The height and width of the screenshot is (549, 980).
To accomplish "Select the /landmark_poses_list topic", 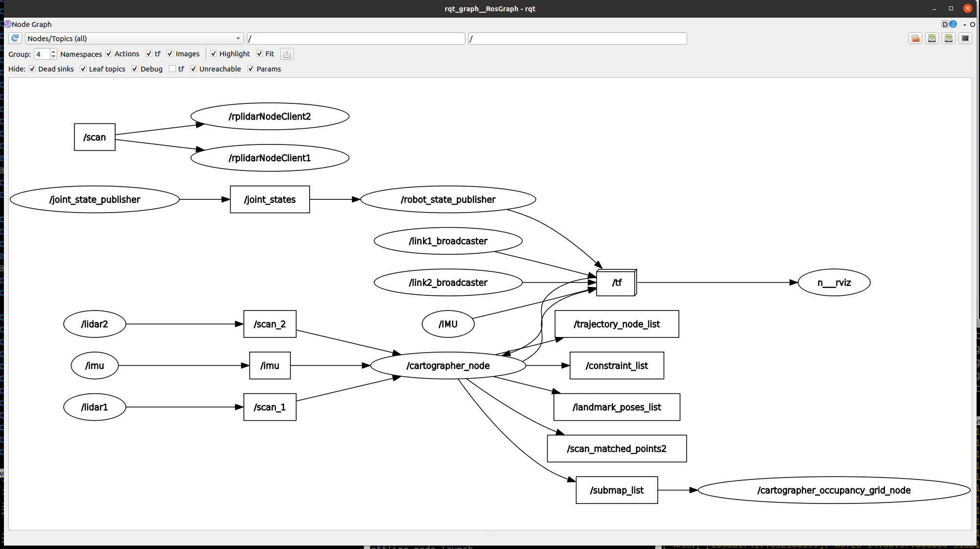I will click(x=617, y=407).
